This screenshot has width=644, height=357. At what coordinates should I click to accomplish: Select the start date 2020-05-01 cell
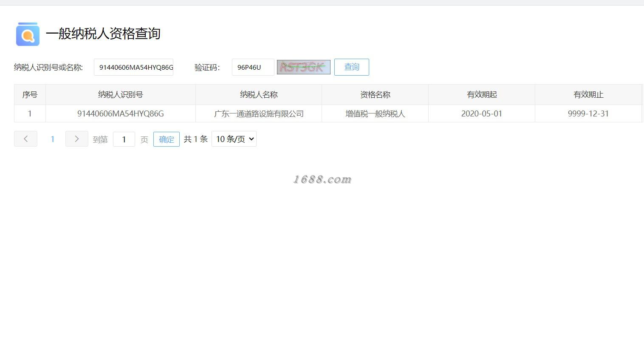click(x=482, y=113)
